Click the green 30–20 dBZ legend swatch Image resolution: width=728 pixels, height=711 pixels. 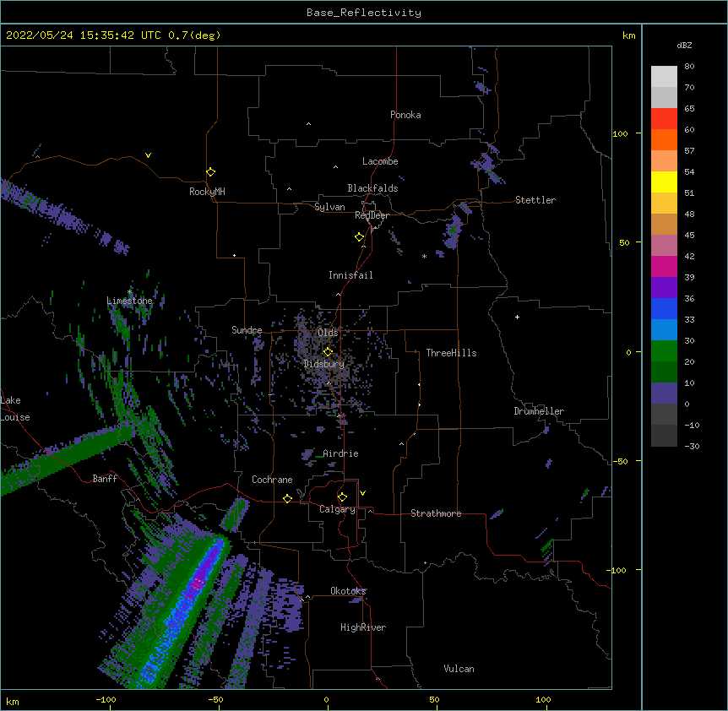tap(664, 351)
